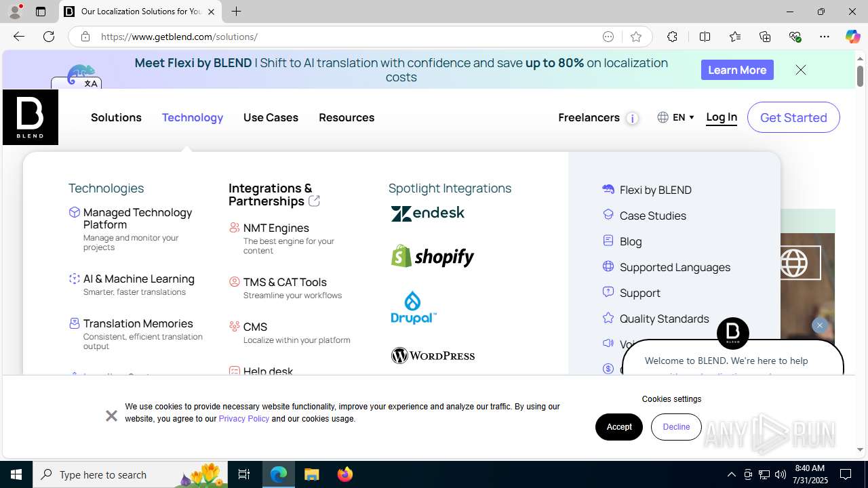Open browser Extensions icon
Viewport: 868px width, 488px height.
coord(672,37)
